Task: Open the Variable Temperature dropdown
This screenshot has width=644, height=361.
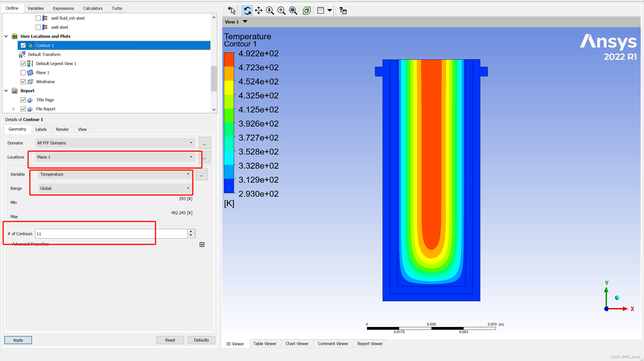Action: pyautogui.click(x=115, y=174)
